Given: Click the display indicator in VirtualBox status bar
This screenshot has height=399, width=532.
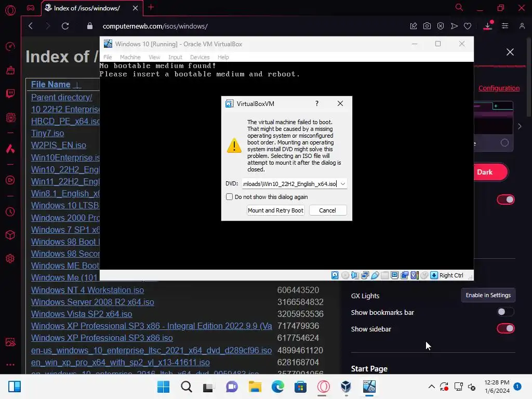Looking at the screenshot, I should click(395, 275).
